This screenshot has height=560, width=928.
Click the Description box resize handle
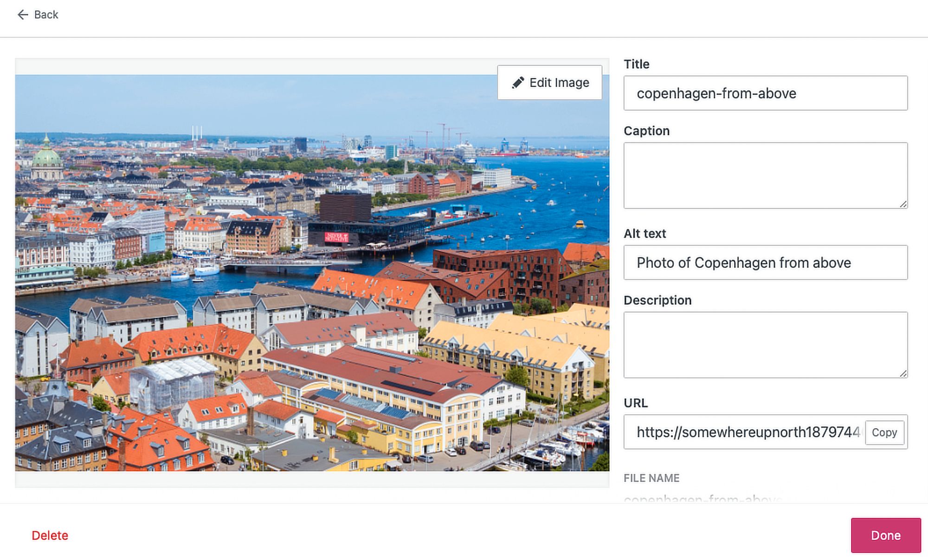coord(903,373)
